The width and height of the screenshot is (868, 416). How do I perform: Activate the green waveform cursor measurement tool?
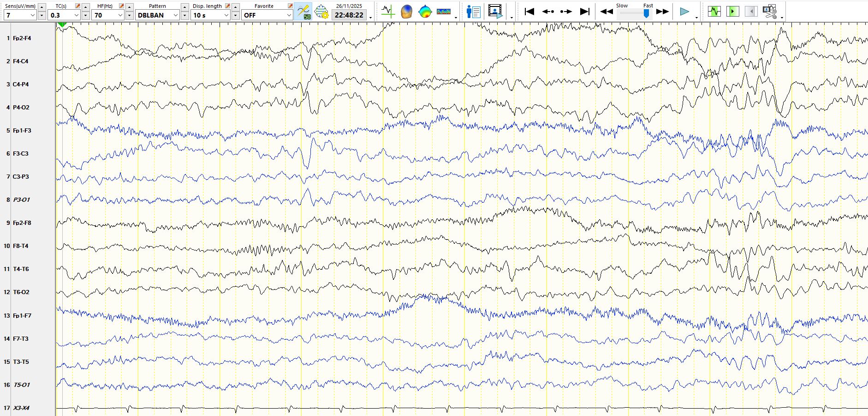pyautogui.click(x=388, y=11)
